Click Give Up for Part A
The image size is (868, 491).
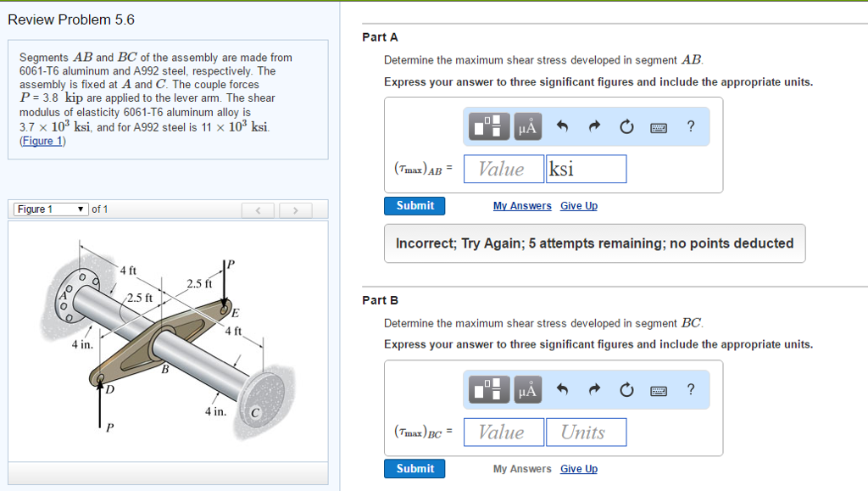579,205
